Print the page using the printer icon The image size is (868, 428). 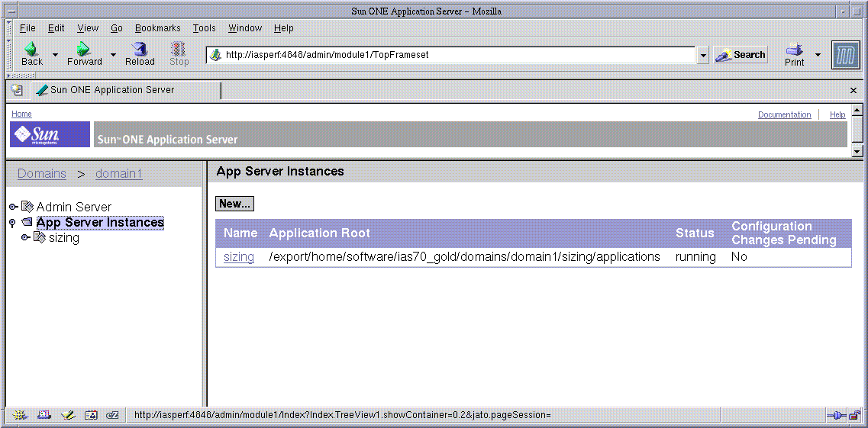tap(795, 49)
